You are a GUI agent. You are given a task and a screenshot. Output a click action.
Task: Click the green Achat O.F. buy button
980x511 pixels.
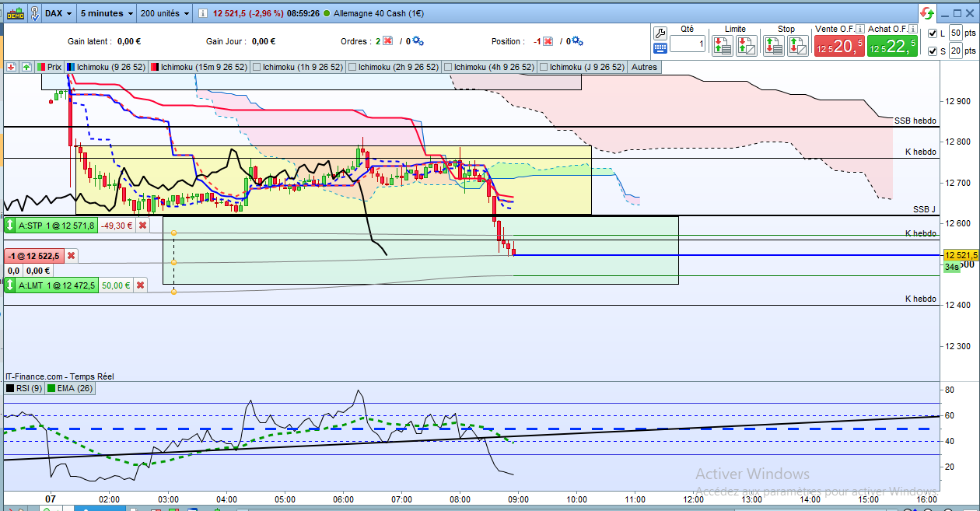click(892, 46)
